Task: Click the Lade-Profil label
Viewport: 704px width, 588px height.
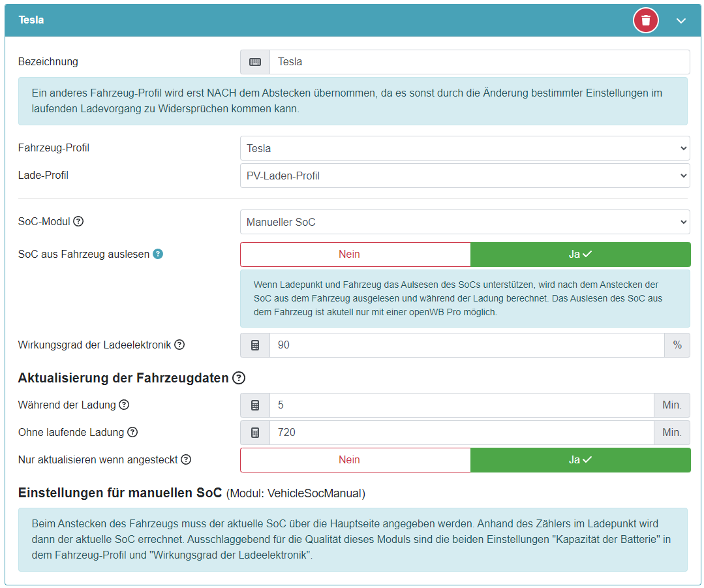Action: coord(44,175)
